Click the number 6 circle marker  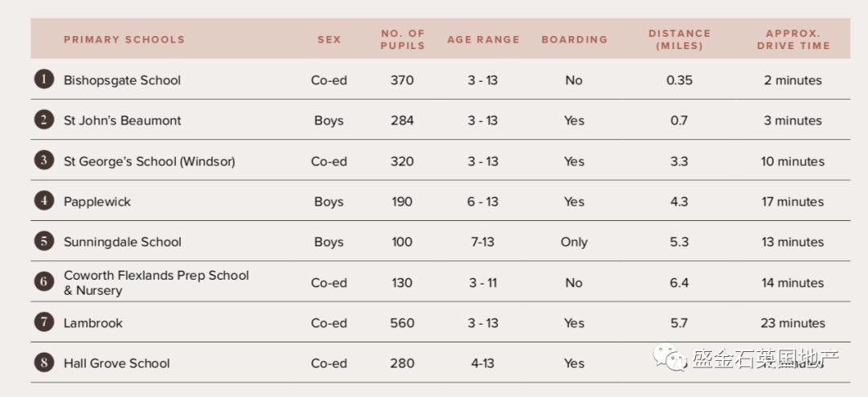[43, 282]
